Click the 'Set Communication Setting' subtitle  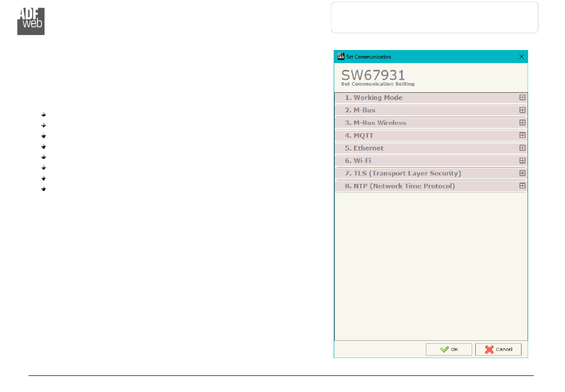[x=378, y=84]
